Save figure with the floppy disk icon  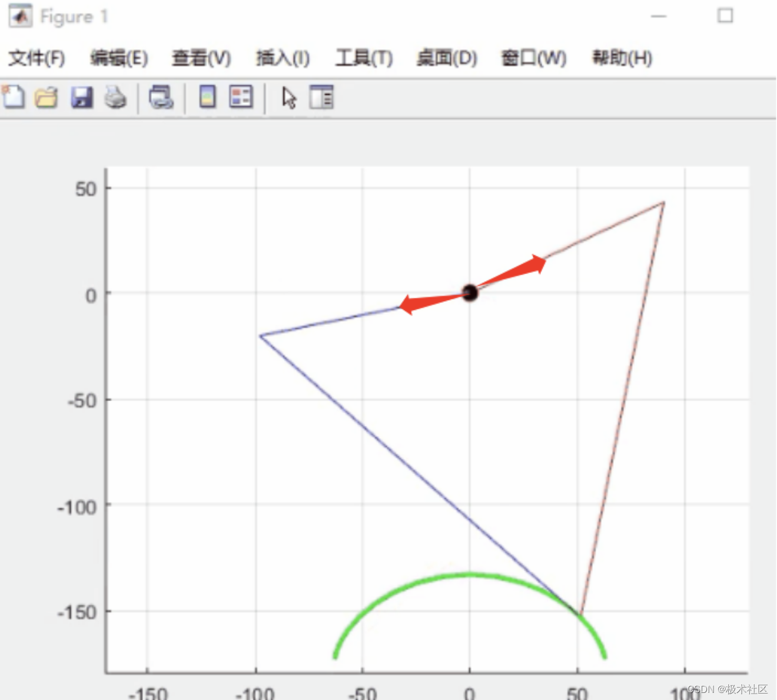(82, 98)
